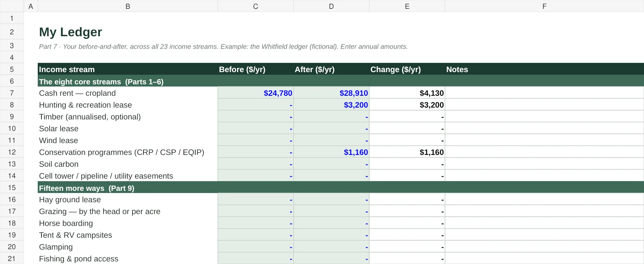Image resolution: width=644 pixels, height=264 pixels.
Task: Select the Soil carbon label
Action: (59, 164)
